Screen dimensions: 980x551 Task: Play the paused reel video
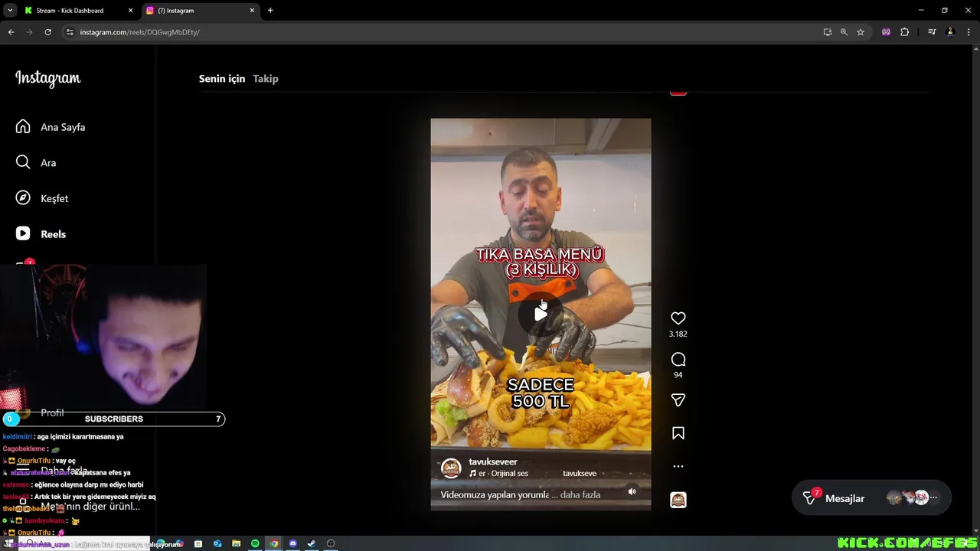[x=541, y=314]
